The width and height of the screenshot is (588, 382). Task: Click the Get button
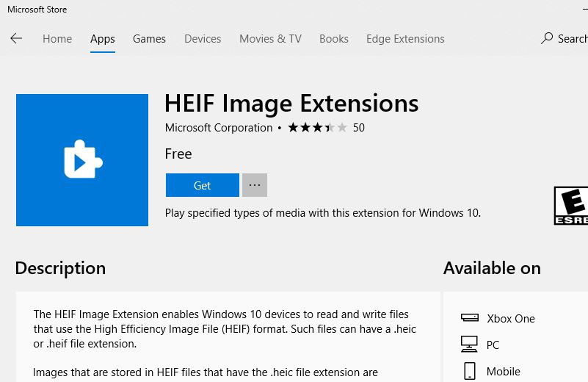click(x=202, y=185)
